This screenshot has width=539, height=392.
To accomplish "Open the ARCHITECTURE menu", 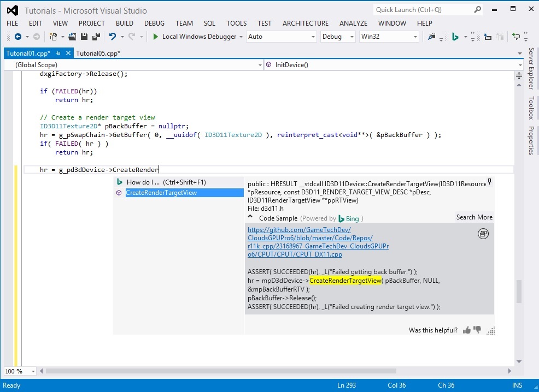I will [305, 23].
